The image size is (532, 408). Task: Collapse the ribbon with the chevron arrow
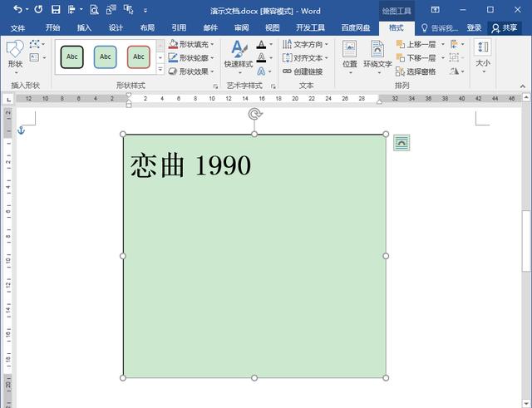[523, 86]
